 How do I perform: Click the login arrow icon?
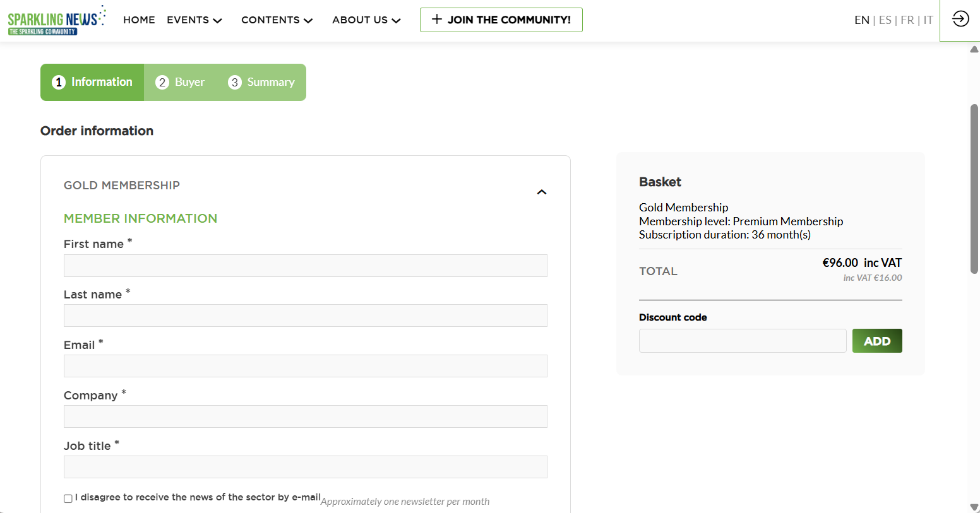960,19
